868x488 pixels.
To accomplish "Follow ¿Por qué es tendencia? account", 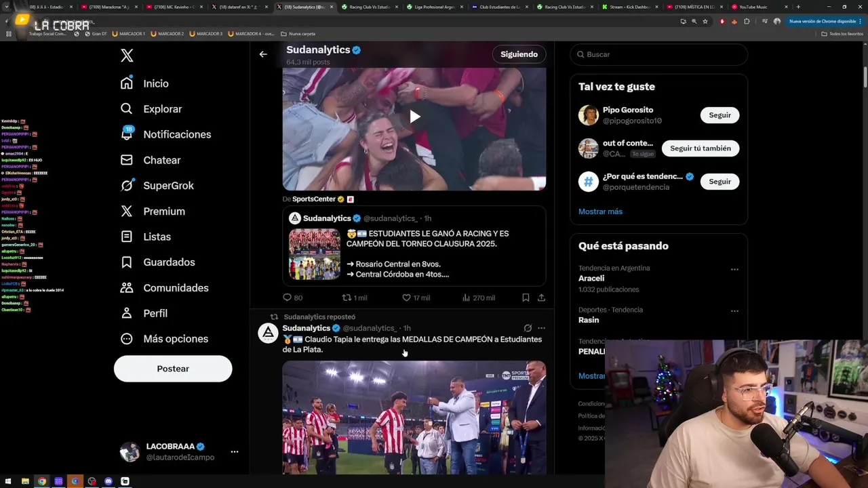I will (719, 182).
